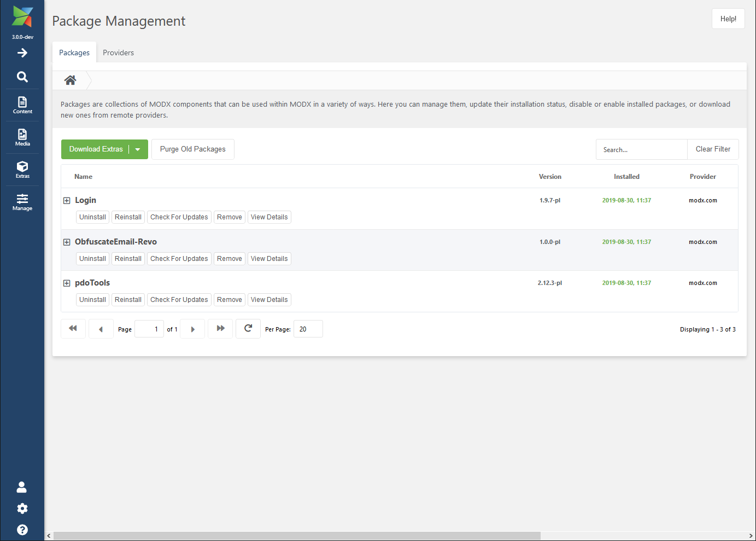Check For Updates on ObfuscateEmail-Revo
Viewport: 756px width, 541px height.
(x=179, y=259)
